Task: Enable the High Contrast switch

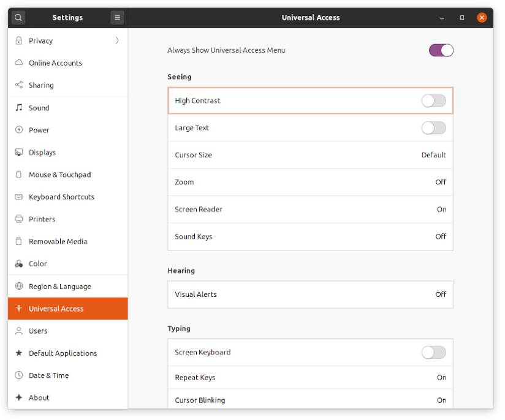Action: 434,101
